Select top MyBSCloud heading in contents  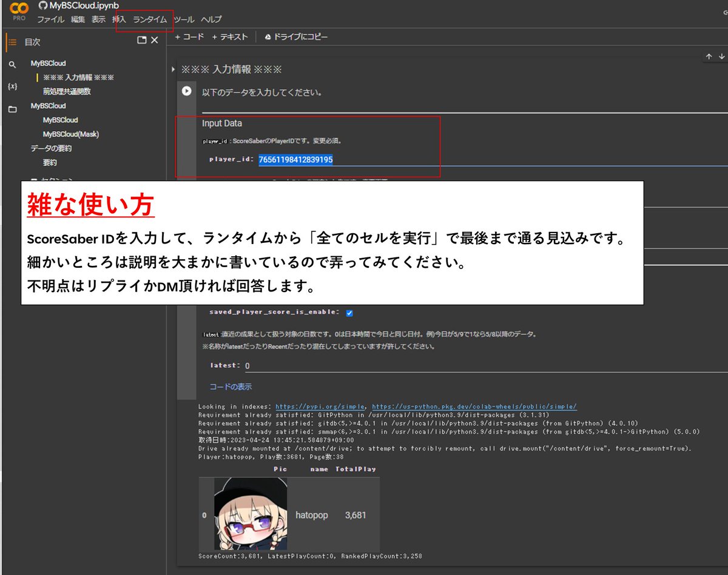tap(49, 63)
